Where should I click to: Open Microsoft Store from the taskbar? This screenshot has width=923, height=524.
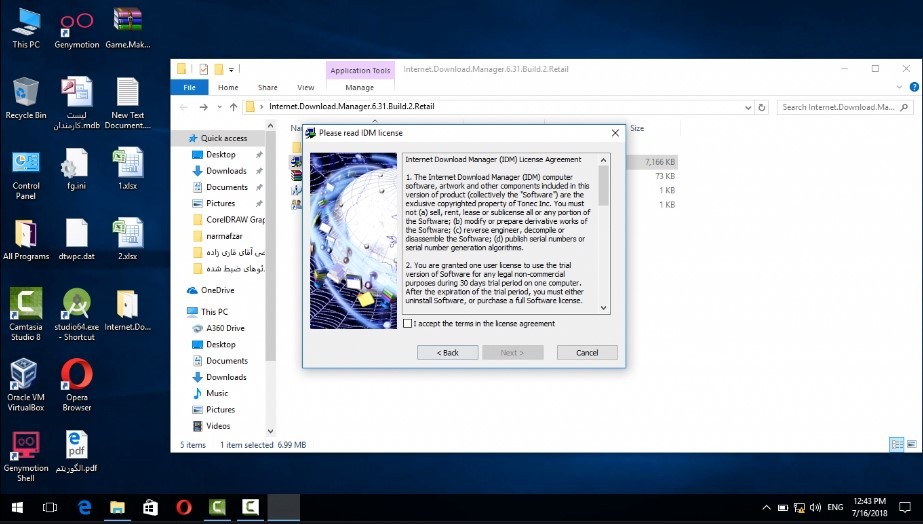tap(150, 507)
